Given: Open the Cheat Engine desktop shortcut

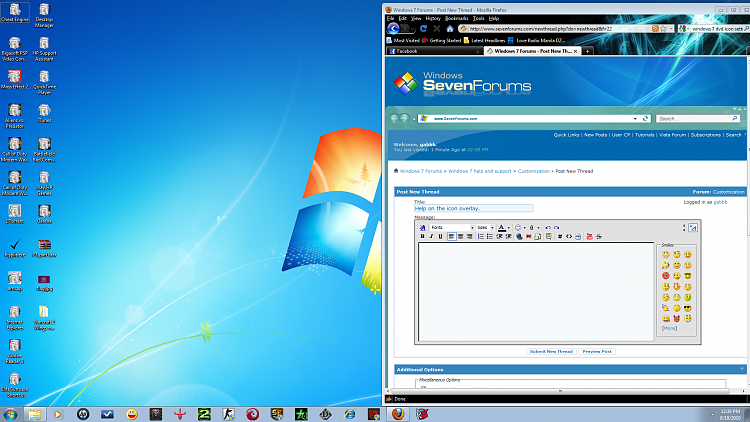Looking at the screenshot, I should [x=15, y=13].
